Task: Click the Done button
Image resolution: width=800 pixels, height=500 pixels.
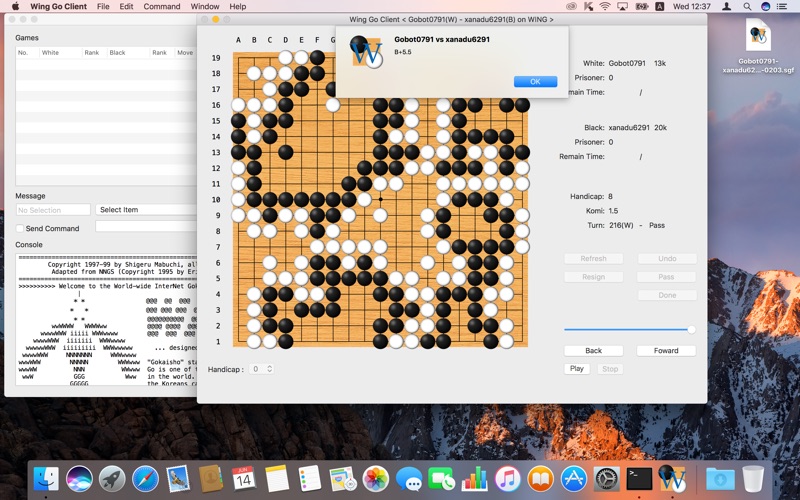Action: tap(667, 295)
